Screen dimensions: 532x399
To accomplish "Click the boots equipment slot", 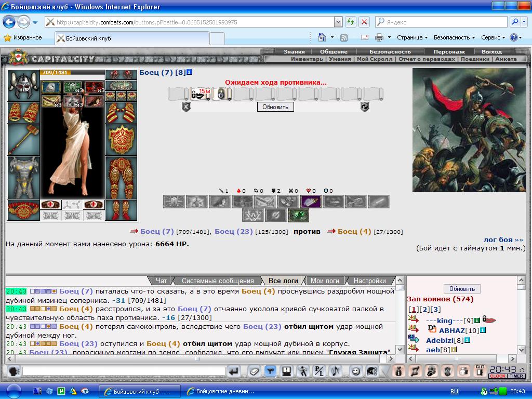I will (121, 210).
